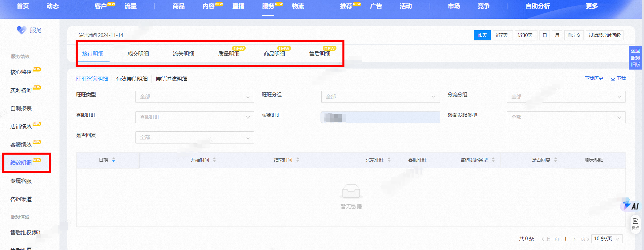Click the 买家旺旺 input field
This screenshot has width=644, height=250.
[380, 117]
